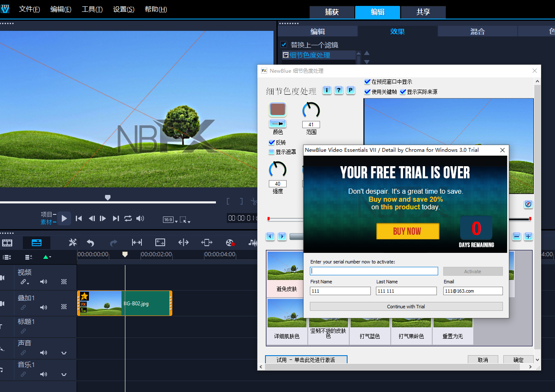Viewport: 555px width, 392px height.
Task: Click the eyedropper tool under color swatch
Action: (x=278, y=123)
